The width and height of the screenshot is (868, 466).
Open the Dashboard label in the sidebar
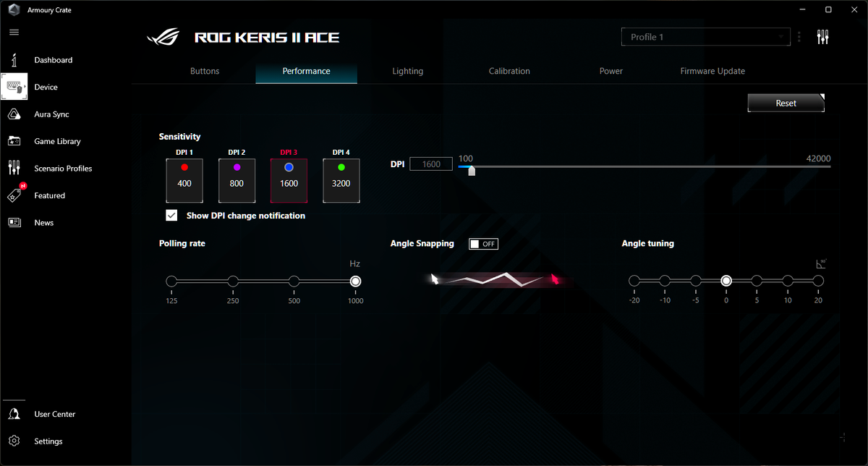[x=54, y=60]
